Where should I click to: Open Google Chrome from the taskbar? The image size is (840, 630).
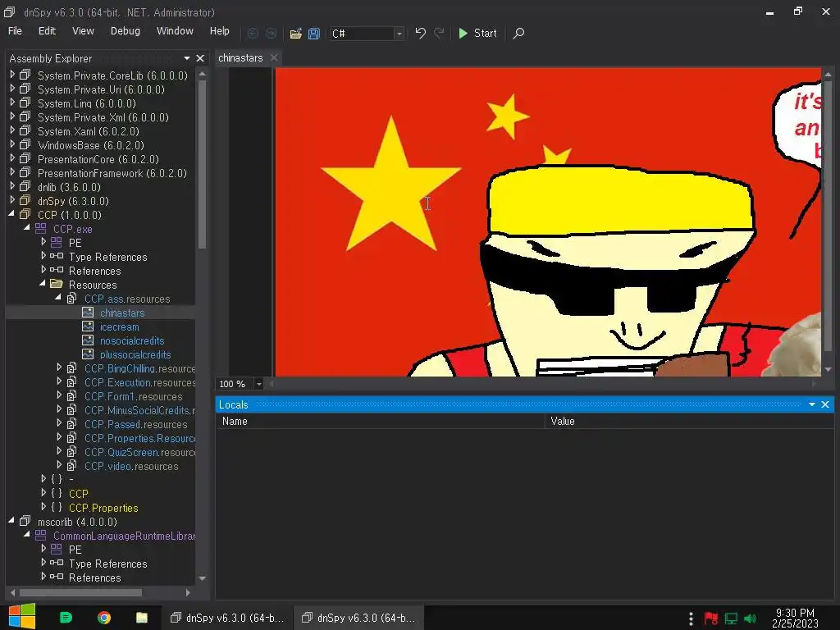click(x=104, y=618)
